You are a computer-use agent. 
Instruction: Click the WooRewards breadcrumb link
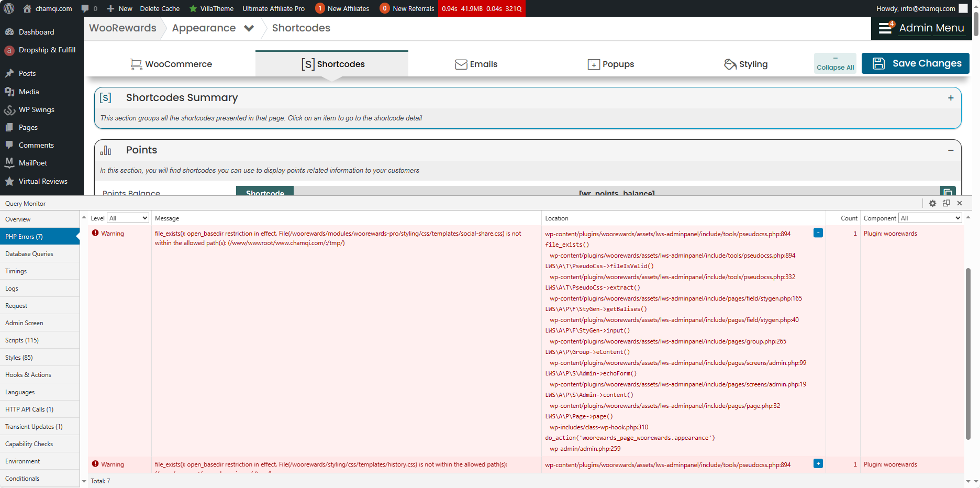coord(122,28)
